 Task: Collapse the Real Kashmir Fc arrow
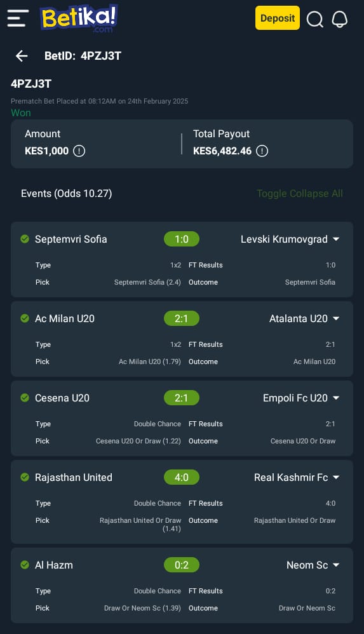[x=336, y=478]
